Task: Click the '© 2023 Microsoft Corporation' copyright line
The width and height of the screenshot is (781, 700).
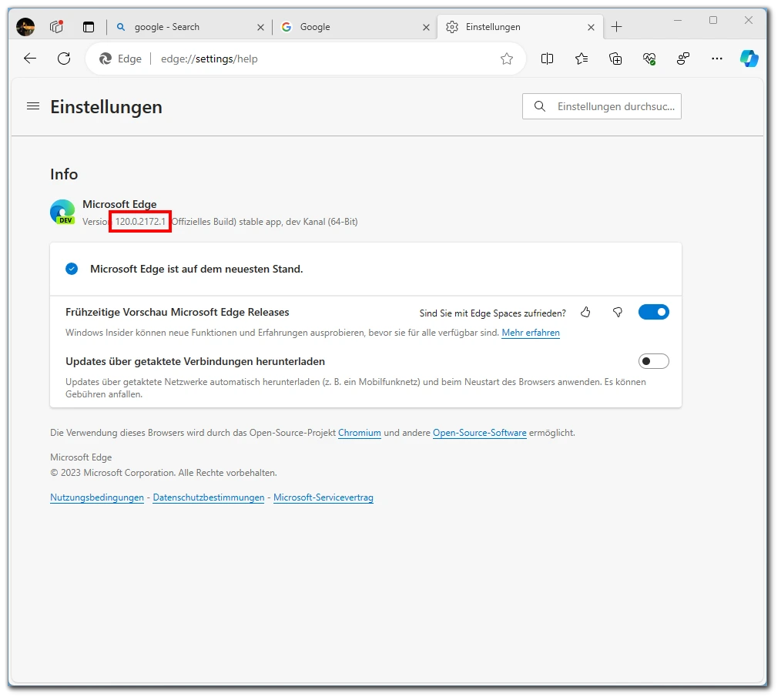Action: tap(163, 473)
